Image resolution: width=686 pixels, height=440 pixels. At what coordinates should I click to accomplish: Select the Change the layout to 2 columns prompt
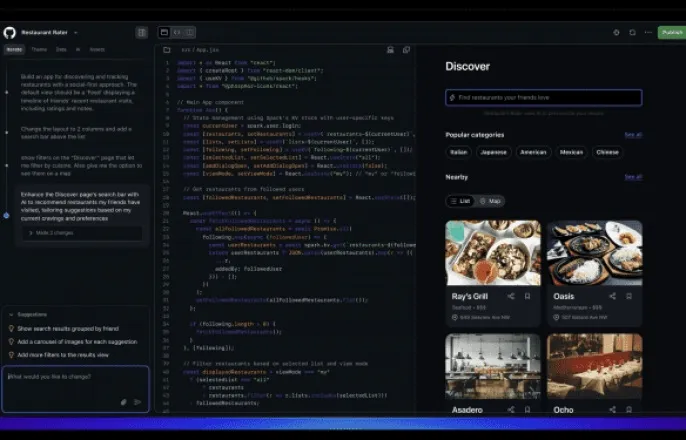(77, 133)
